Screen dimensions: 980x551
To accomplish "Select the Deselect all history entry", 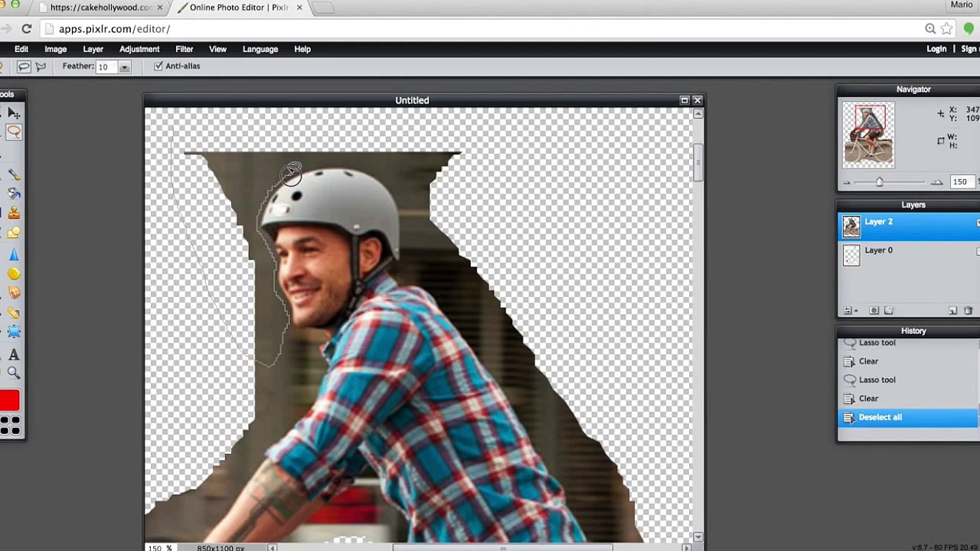I will pyautogui.click(x=908, y=417).
